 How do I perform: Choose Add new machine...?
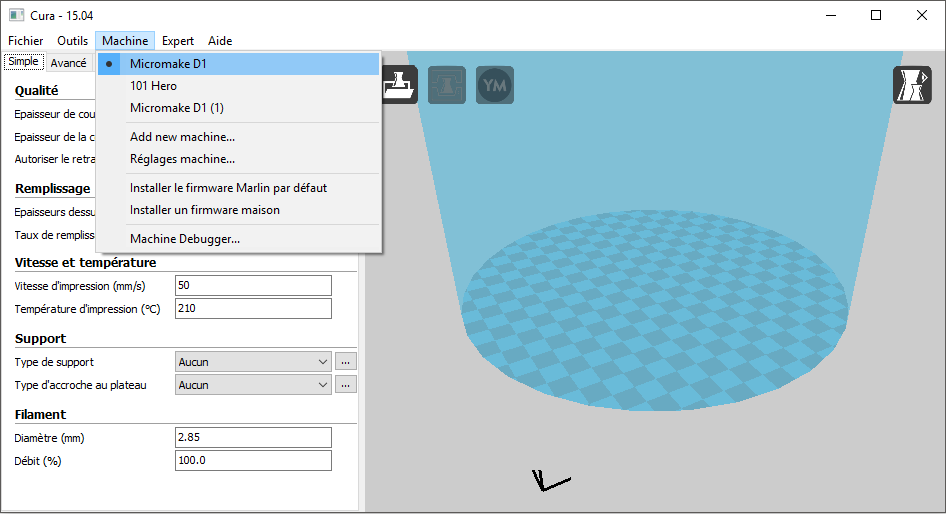[239, 137]
